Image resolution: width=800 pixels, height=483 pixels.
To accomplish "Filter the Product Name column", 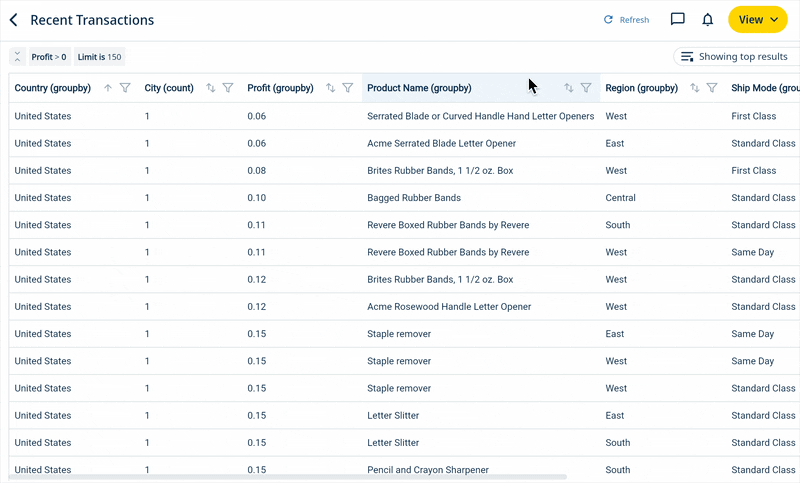I will click(586, 88).
